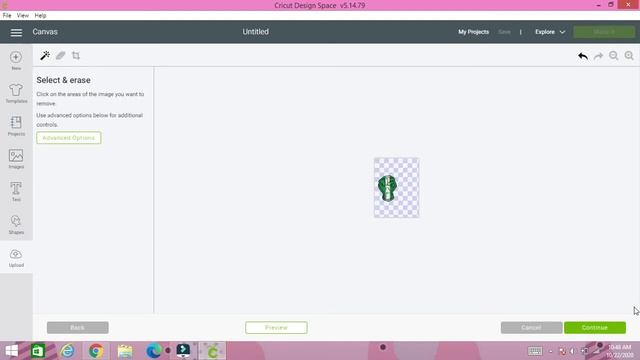Click the taskbar clock
Image resolution: width=640 pixels, height=360 pixels.
619,351
